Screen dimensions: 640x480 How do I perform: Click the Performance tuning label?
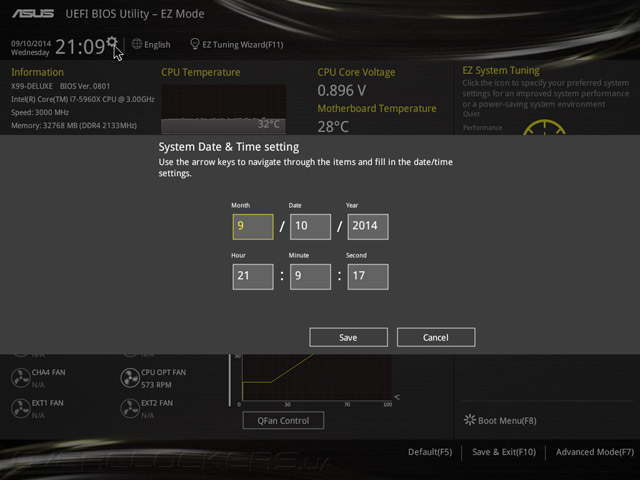tap(482, 128)
